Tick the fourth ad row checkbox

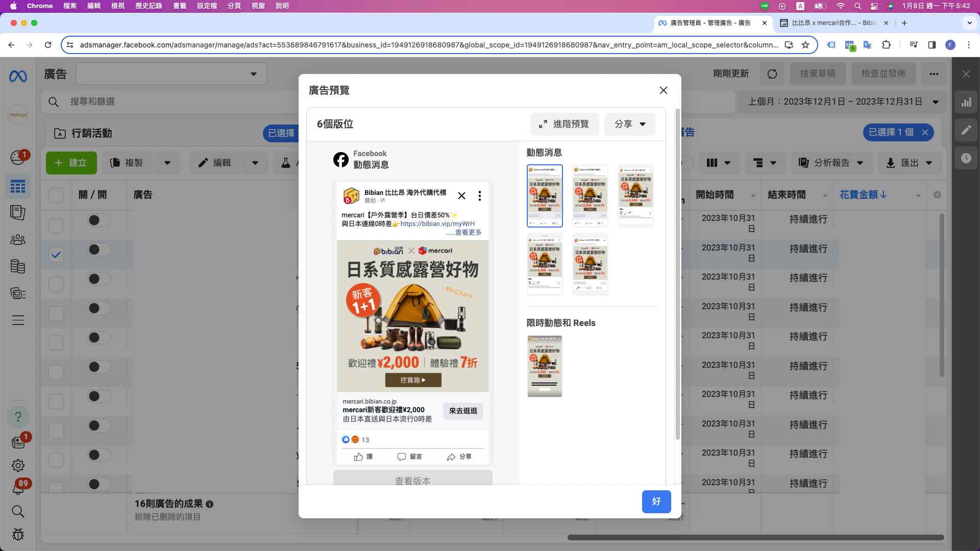coord(56,313)
